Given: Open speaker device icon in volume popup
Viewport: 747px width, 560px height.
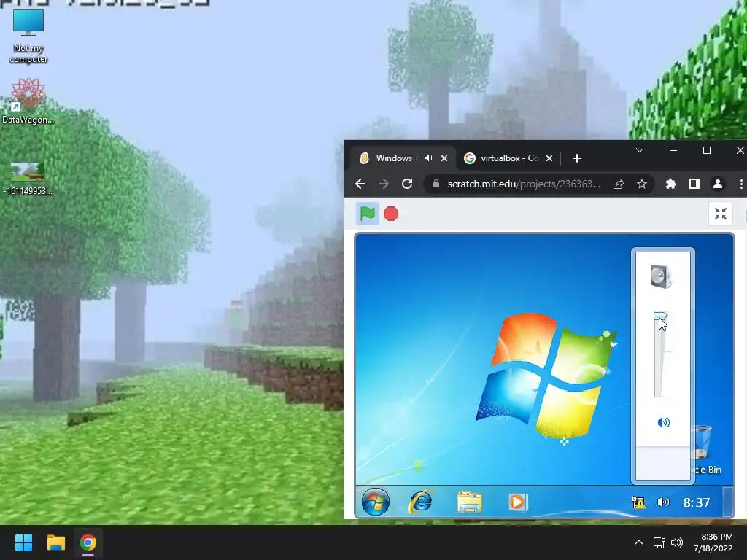Looking at the screenshot, I should point(661,276).
